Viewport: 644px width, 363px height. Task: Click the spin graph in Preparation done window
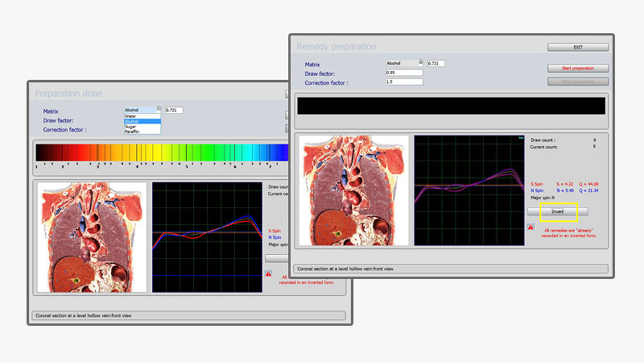pyautogui.click(x=207, y=237)
